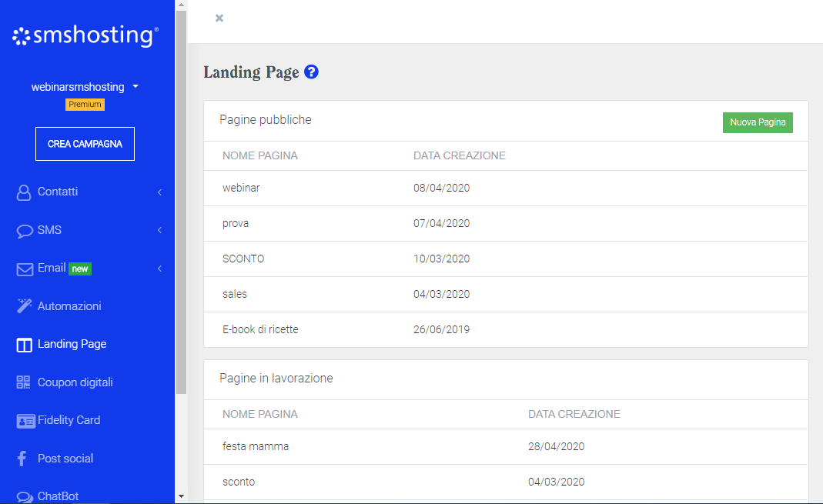Open SMS section via its speech bubble icon
This screenshot has width=823, height=504.
22,230
